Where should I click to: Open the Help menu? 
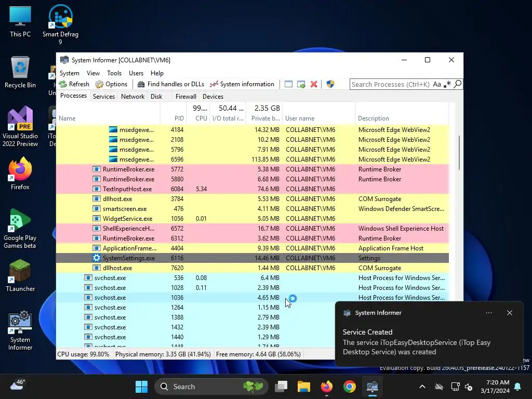(157, 73)
